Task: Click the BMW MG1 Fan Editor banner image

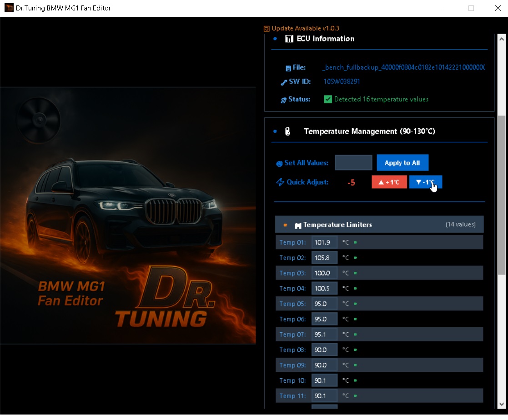Action: click(x=128, y=215)
